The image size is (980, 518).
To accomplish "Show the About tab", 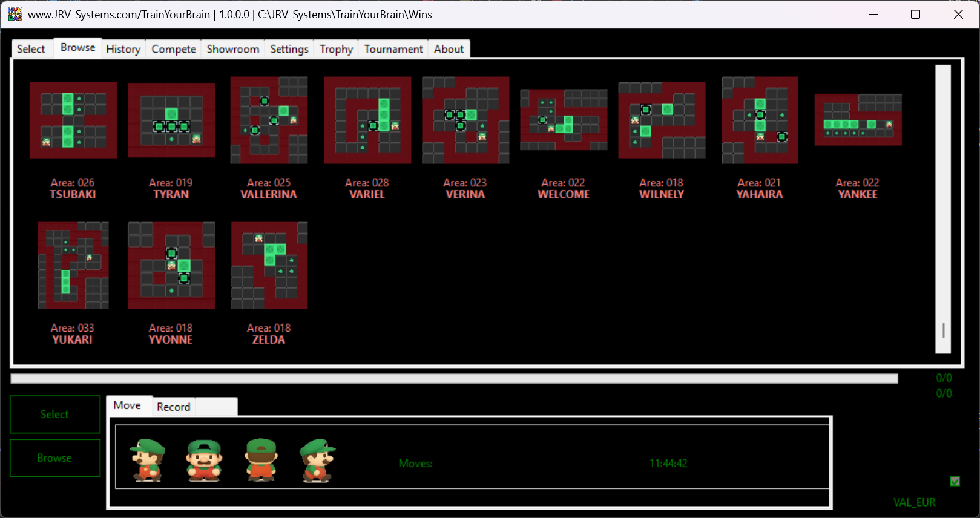I will click(449, 49).
